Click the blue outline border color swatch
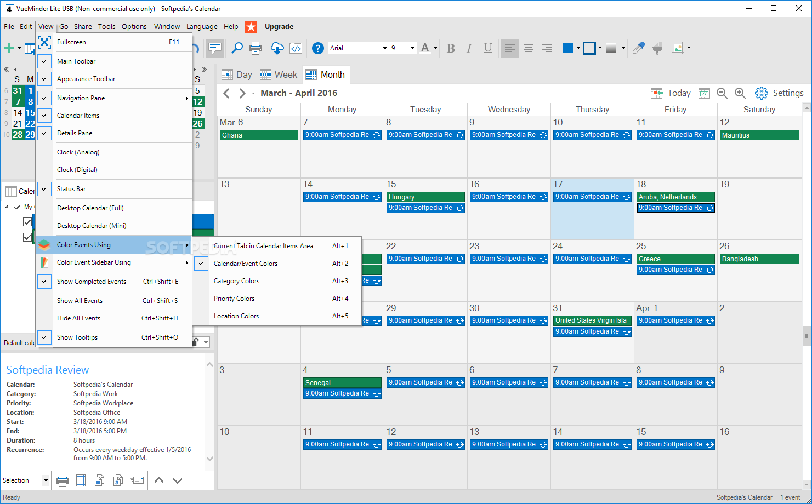The height and width of the screenshot is (504, 812). (589, 48)
